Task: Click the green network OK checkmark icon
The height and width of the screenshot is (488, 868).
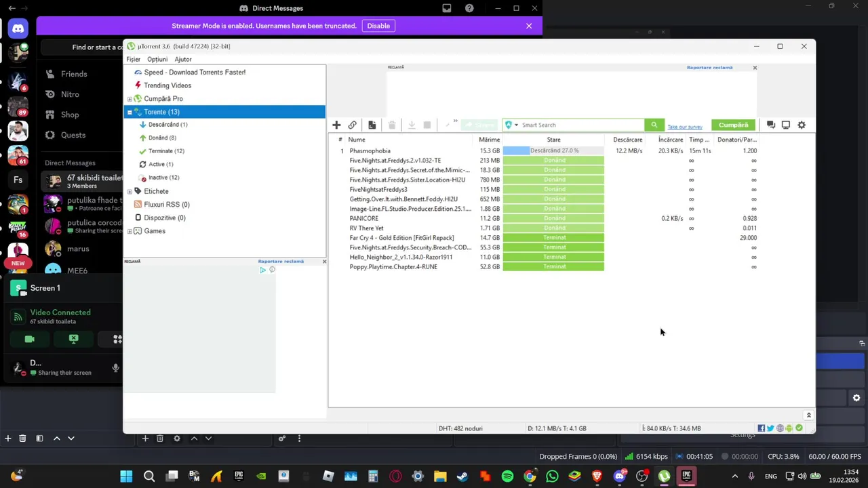Action: point(799,428)
